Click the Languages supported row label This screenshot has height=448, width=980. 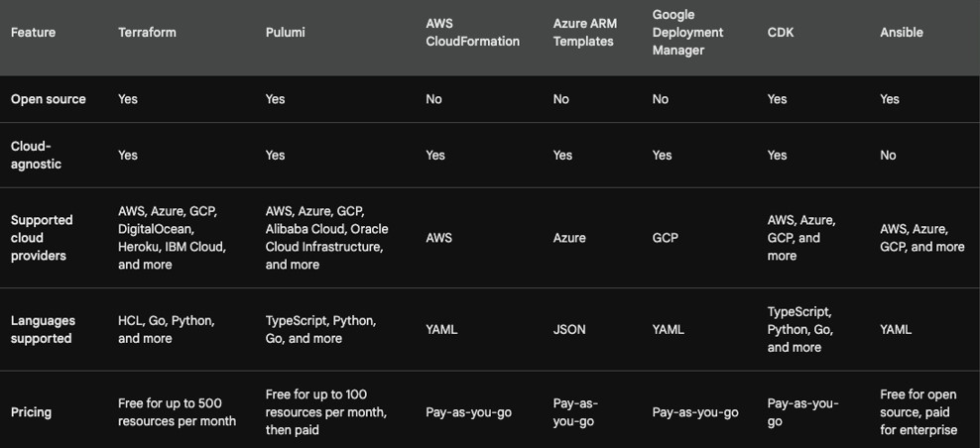(42, 329)
